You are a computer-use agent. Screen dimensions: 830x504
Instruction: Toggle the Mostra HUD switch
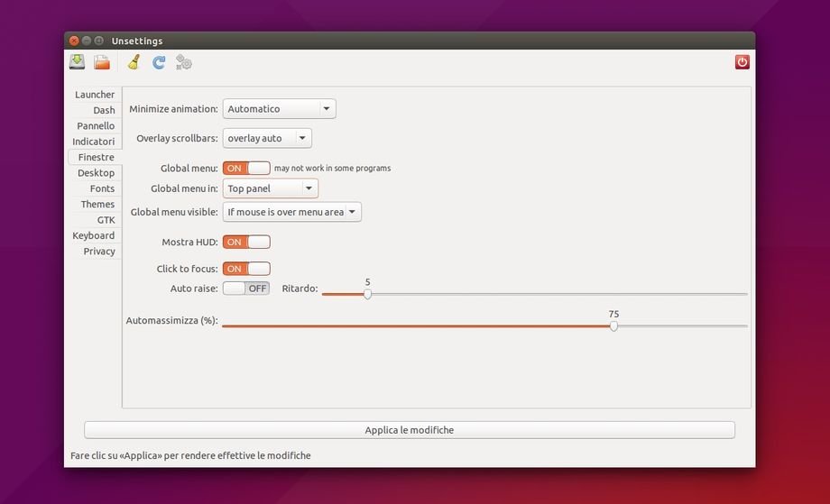point(246,242)
